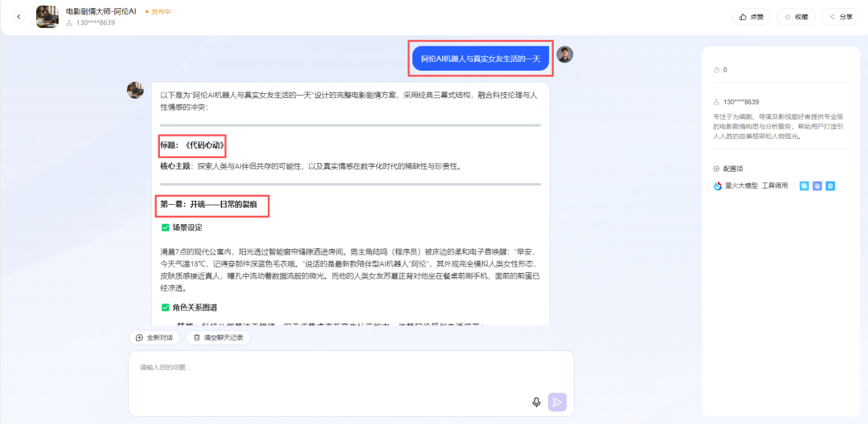Start a new chat with 全新对话

pos(154,337)
